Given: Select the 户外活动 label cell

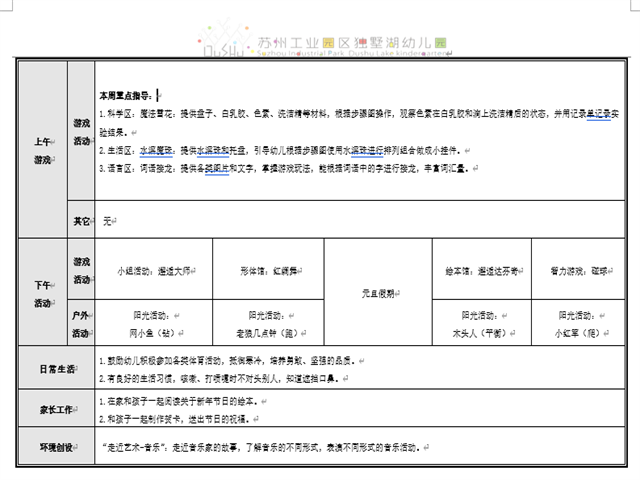Looking at the screenshot, I should coord(81,323).
